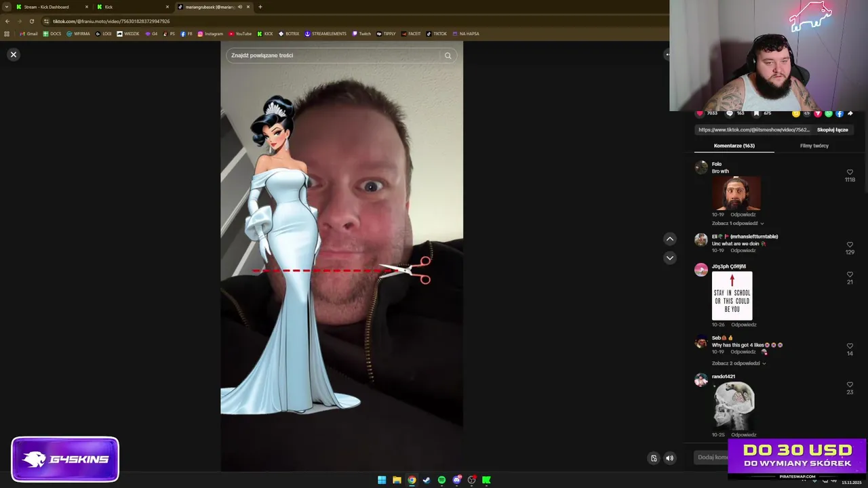Share video to Facebook
This screenshot has width=868, height=488.
pyautogui.click(x=840, y=113)
